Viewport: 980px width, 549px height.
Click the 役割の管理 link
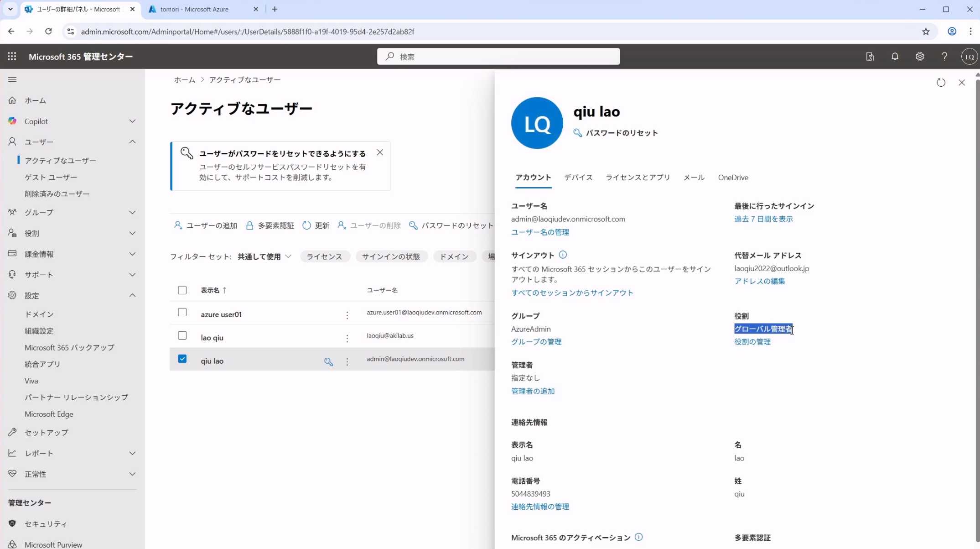[752, 342]
